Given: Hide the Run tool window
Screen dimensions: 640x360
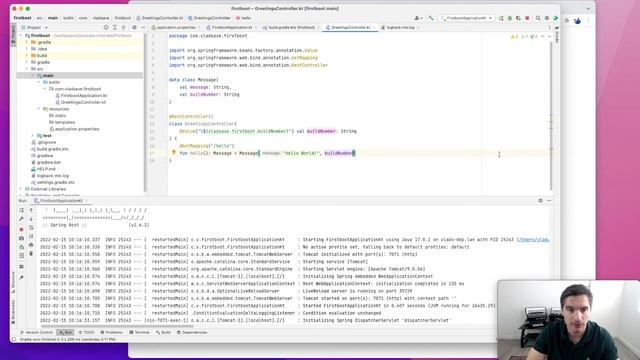Looking at the screenshot, I should pyautogui.click(x=549, y=200).
